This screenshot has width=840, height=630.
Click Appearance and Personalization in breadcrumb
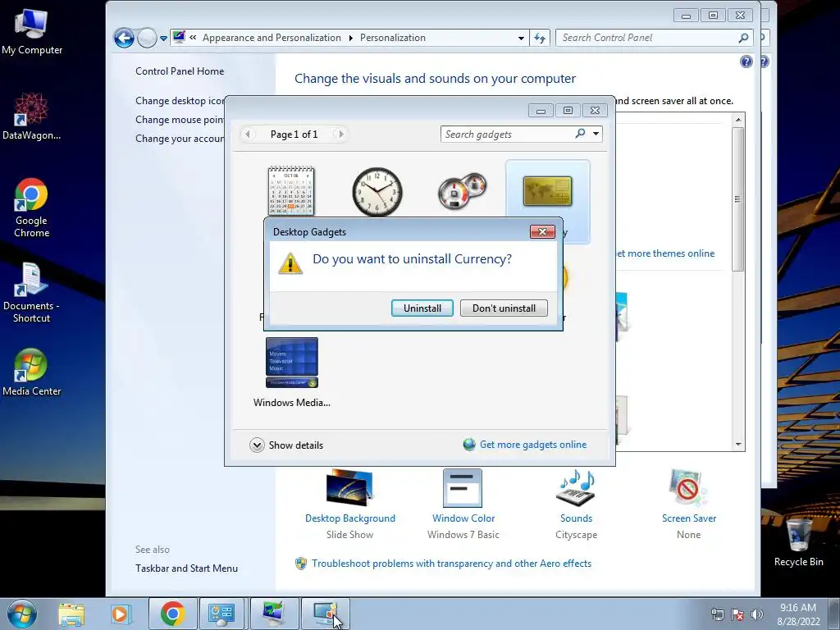coord(272,38)
